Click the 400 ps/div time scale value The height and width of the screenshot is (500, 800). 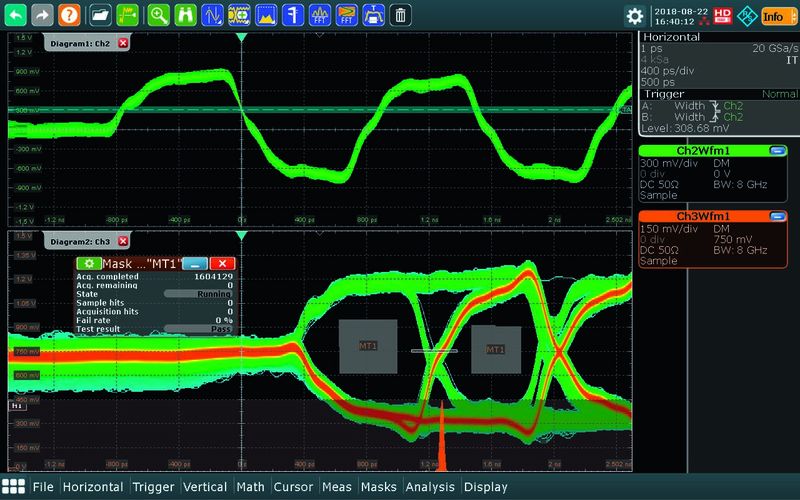point(667,71)
